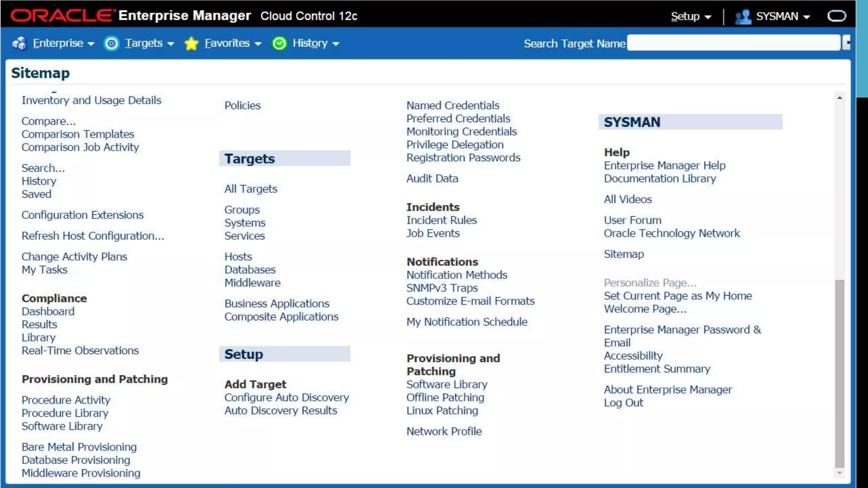Click the Sitemap vertical scrollbar thumb

(x=839, y=373)
